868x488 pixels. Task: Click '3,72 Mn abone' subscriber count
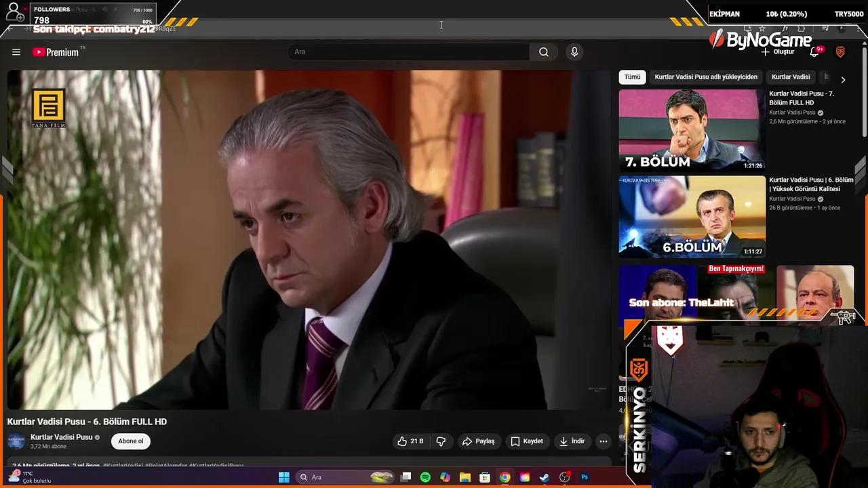pyautogui.click(x=48, y=447)
